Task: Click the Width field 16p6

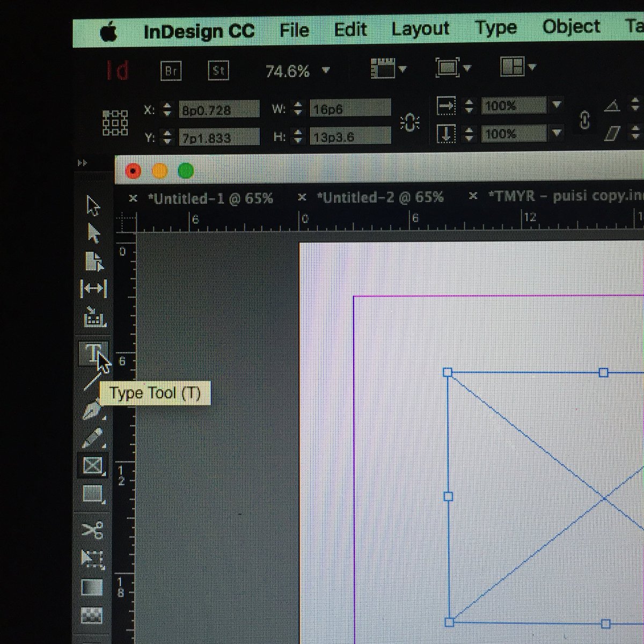Action: click(x=350, y=108)
